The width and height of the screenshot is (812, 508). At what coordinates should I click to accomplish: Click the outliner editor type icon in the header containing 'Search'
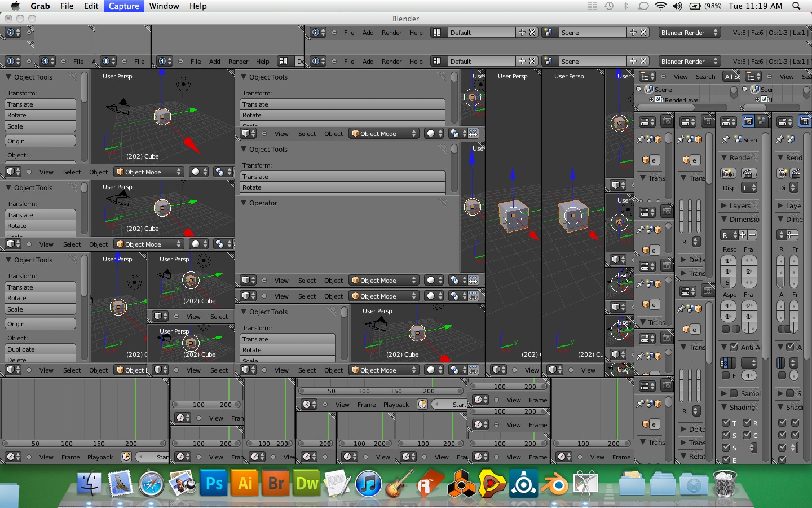point(648,77)
